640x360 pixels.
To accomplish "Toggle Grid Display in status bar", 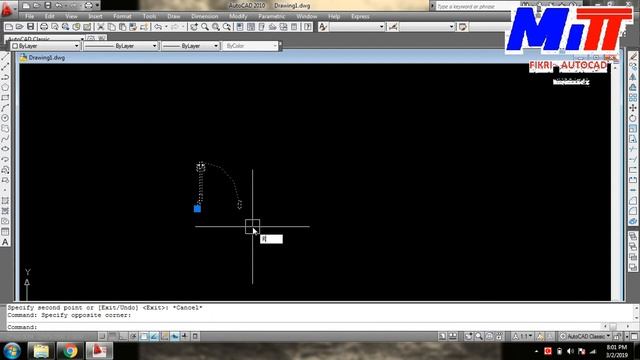I will tap(112, 336).
